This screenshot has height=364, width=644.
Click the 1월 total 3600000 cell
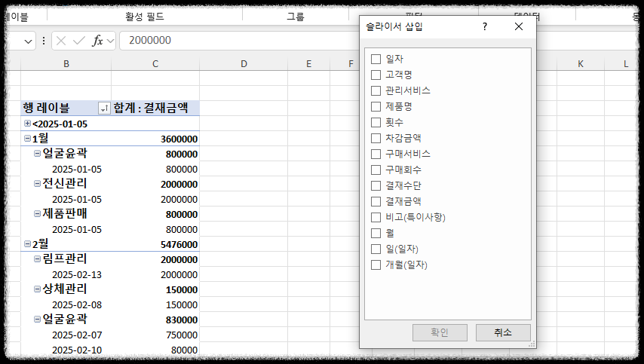tap(155, 139)
